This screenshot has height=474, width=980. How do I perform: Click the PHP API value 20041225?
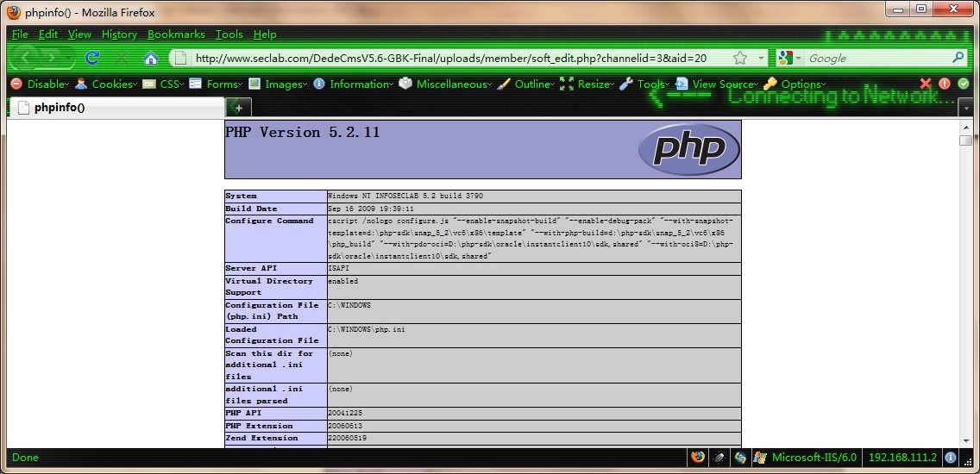point(345,413)
